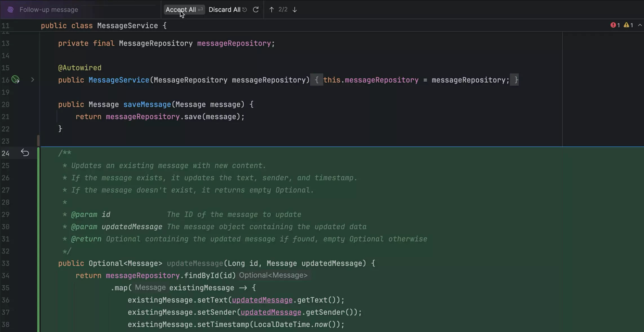Jump to next change with down arrow

[295, 10]
